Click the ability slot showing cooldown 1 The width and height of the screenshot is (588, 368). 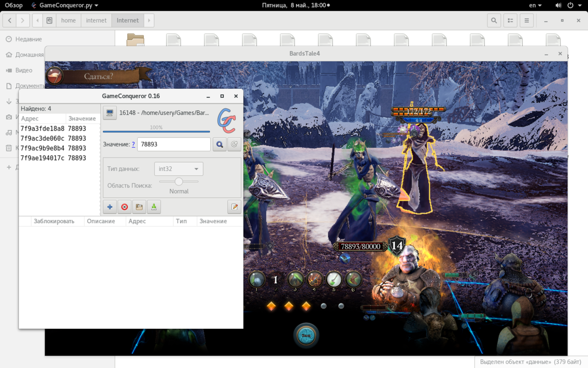[275, 280]
